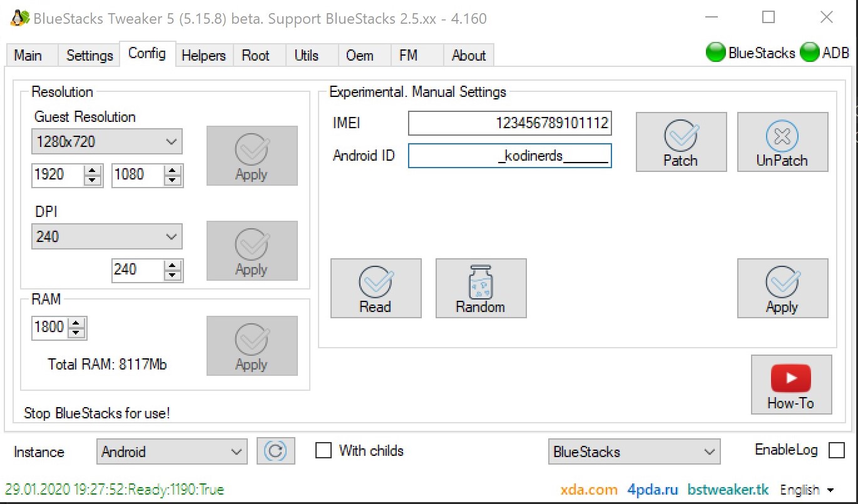
Task: Open the 4pda.ru link
Action: point(653,490)
